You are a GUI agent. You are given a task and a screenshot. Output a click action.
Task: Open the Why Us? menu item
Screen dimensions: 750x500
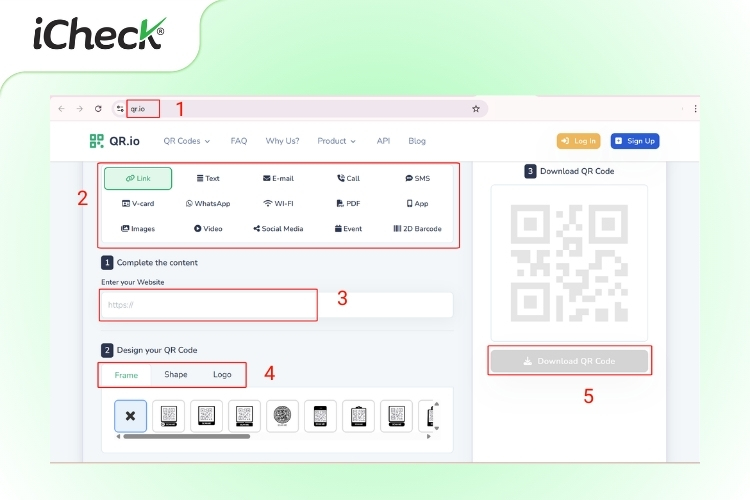[282, 141]
